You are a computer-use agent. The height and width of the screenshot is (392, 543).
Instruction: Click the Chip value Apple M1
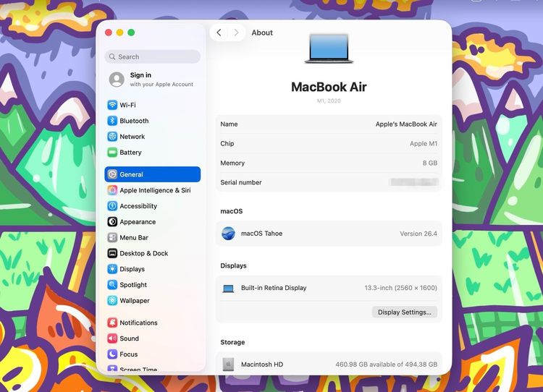[x=424, y=144]
